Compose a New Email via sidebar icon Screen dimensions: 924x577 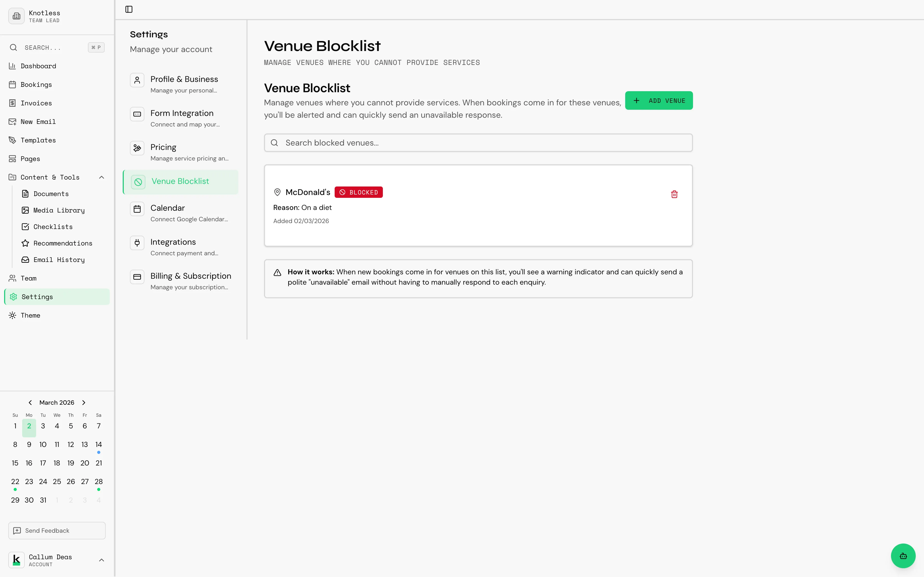[13, 121]
